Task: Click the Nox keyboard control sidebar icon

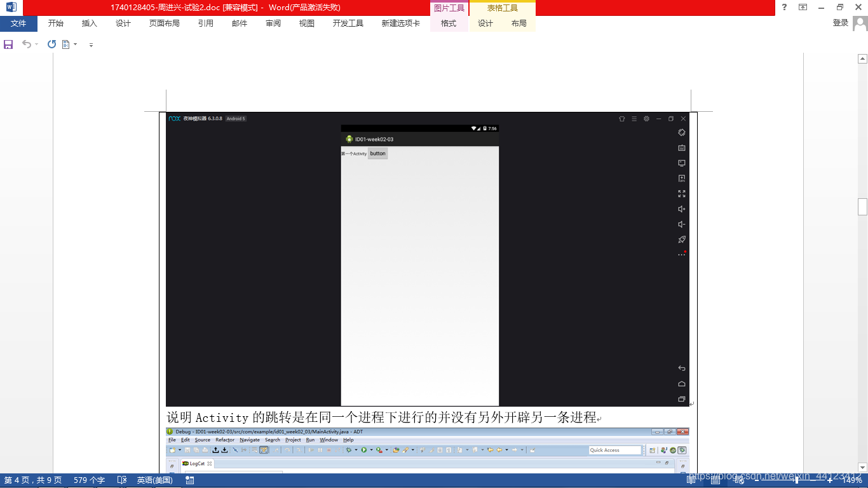Action: (x=682, y=148)
